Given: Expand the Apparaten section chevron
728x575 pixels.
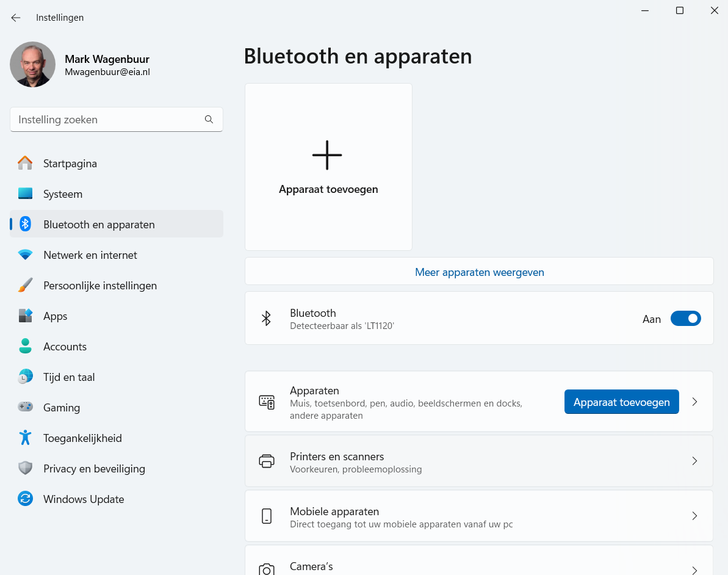Looking at the screenshot, I should coord(694,402).
